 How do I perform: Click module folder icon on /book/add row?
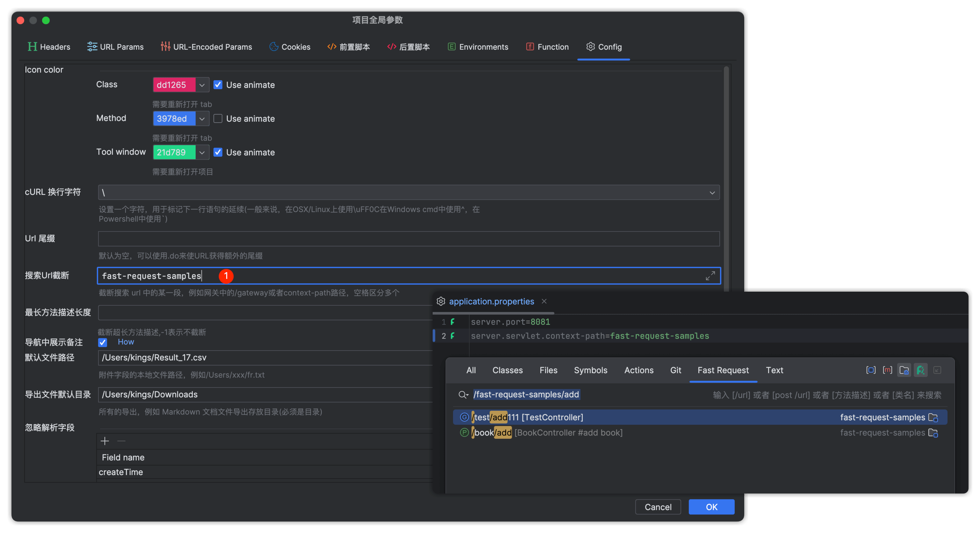933,433
